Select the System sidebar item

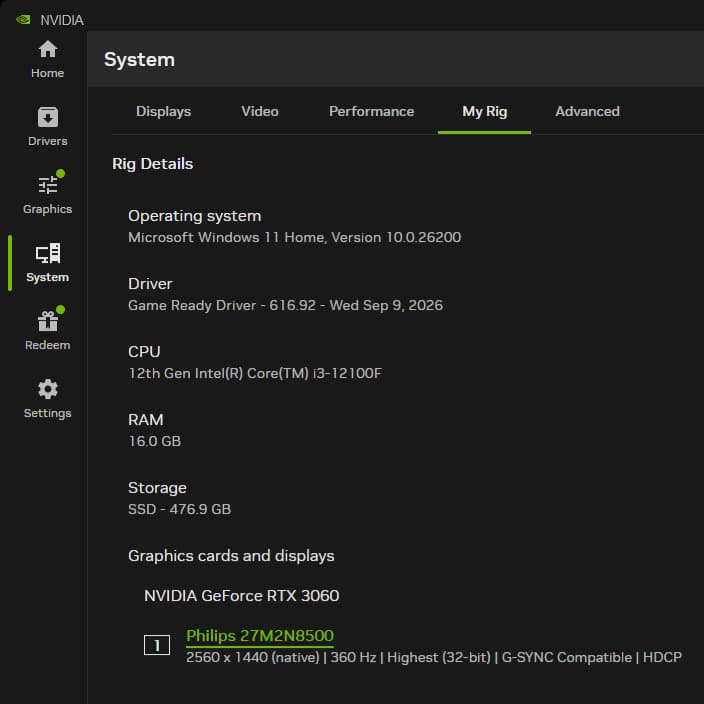[x=47, y=264]
